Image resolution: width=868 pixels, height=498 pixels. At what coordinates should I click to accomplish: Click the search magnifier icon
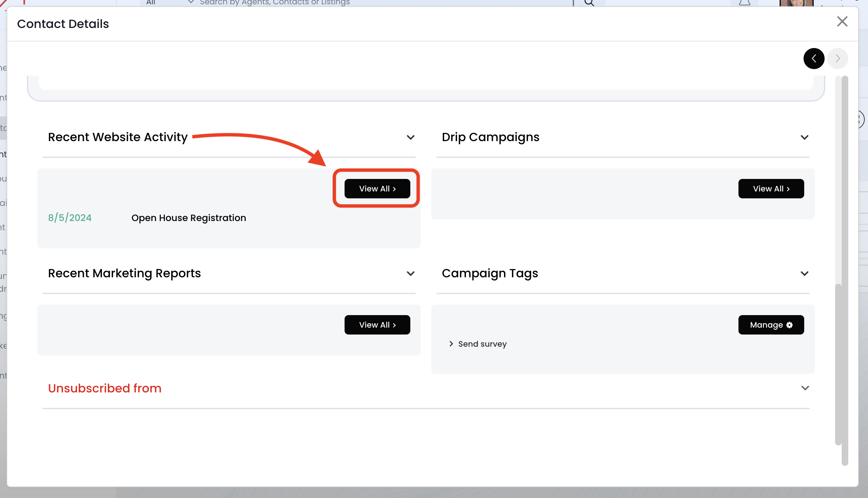pos(589,3)
